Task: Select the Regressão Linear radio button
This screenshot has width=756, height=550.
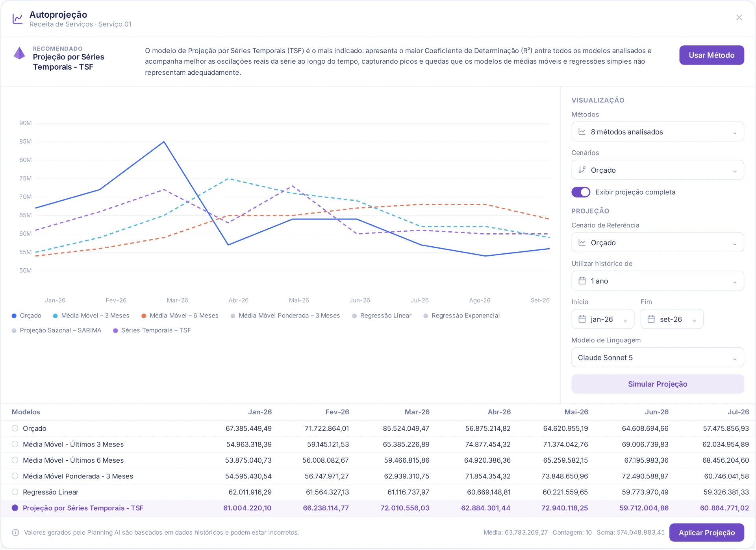Action: [x=15, y=492]
